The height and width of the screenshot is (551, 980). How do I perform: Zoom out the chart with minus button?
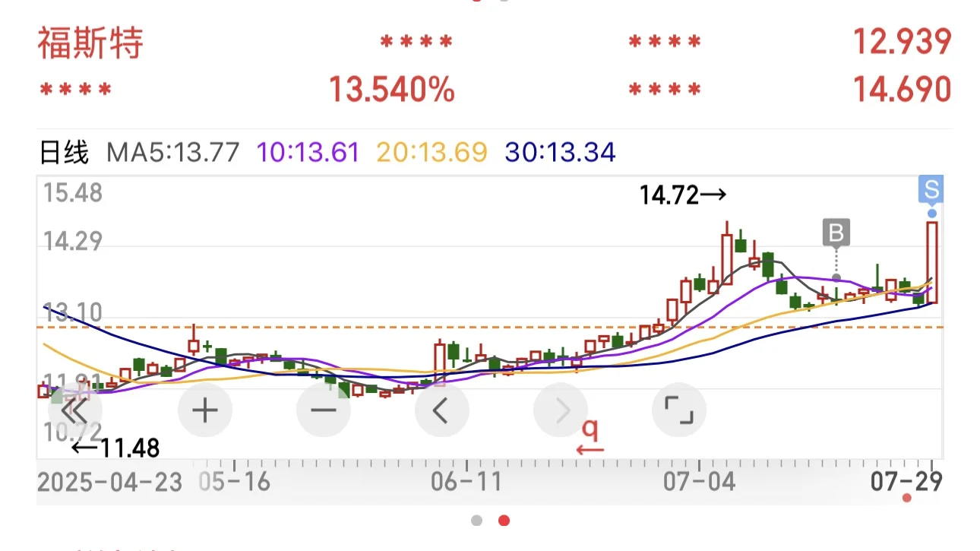(324, 411)
